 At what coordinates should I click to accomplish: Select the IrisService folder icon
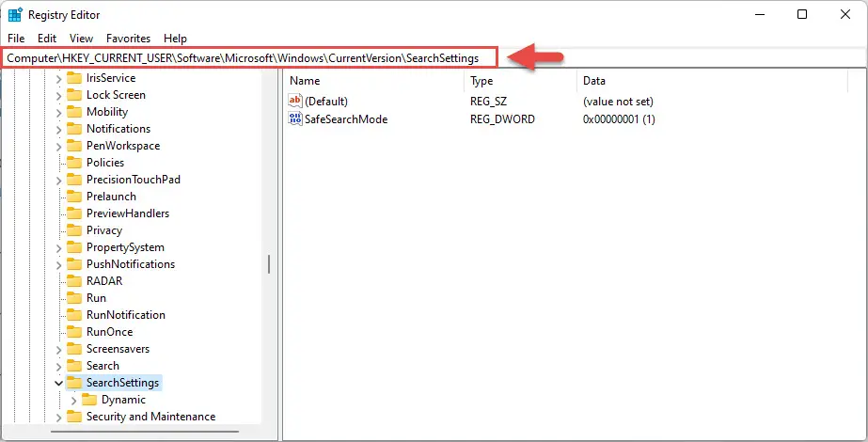point(74,78)
